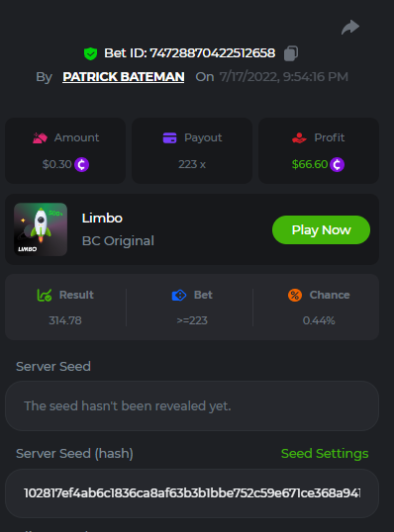Click the purple Payout wallet icon
This screenshot has height=532, width=394.
click(x=170, y=138)
